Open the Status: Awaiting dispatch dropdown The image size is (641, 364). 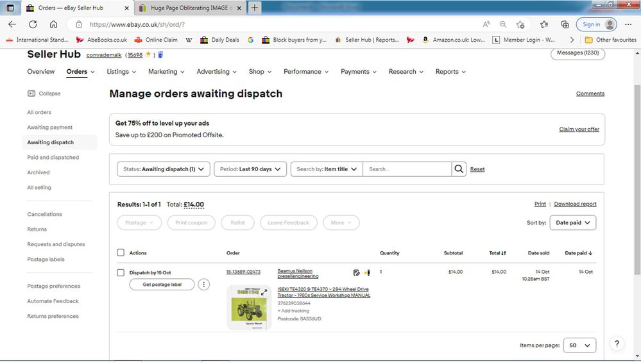pos(164,169)
